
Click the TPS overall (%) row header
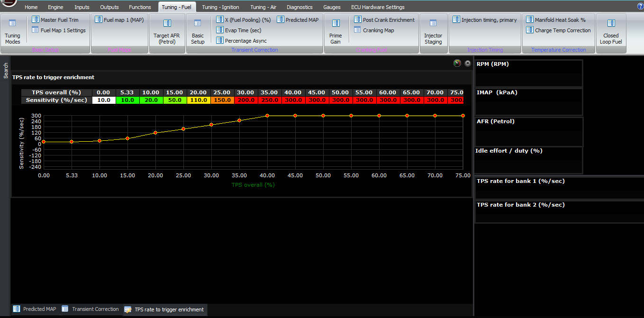(x=56, y=92)
